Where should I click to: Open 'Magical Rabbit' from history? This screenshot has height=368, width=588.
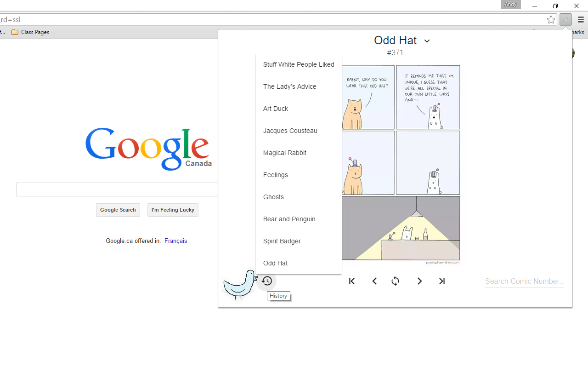299,153
